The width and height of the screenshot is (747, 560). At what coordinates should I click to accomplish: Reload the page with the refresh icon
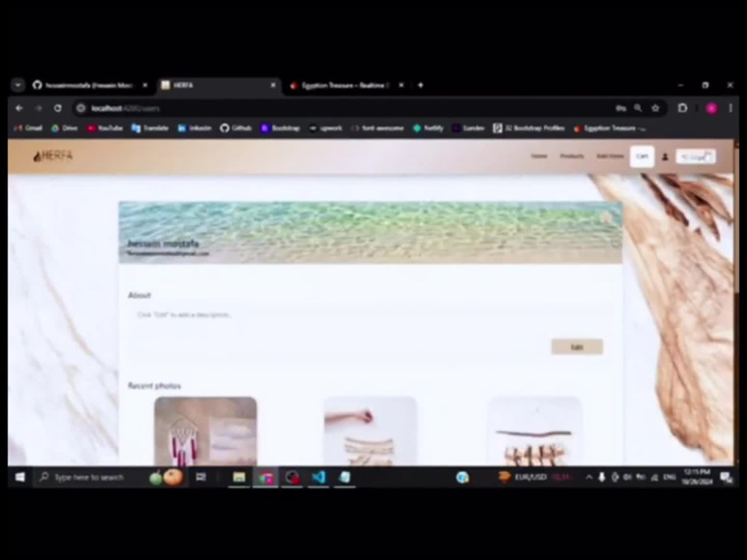click(x=58, y=108)
